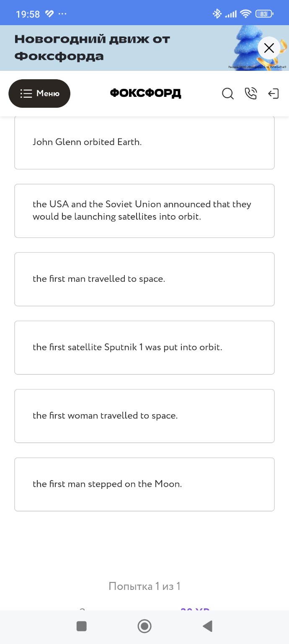This screenshot has width=289, height=644.
Task: Select "the first man travelled to space" card
Action: coord(144,279)
